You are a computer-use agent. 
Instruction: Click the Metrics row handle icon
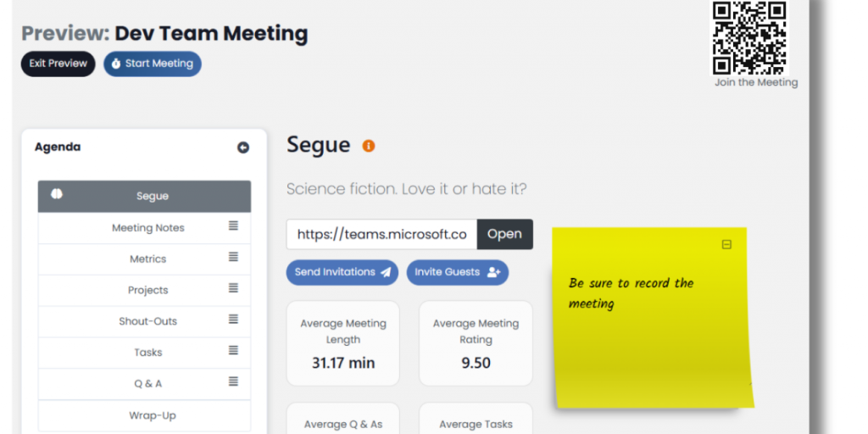pyautogui.click(x=233, y=258)
